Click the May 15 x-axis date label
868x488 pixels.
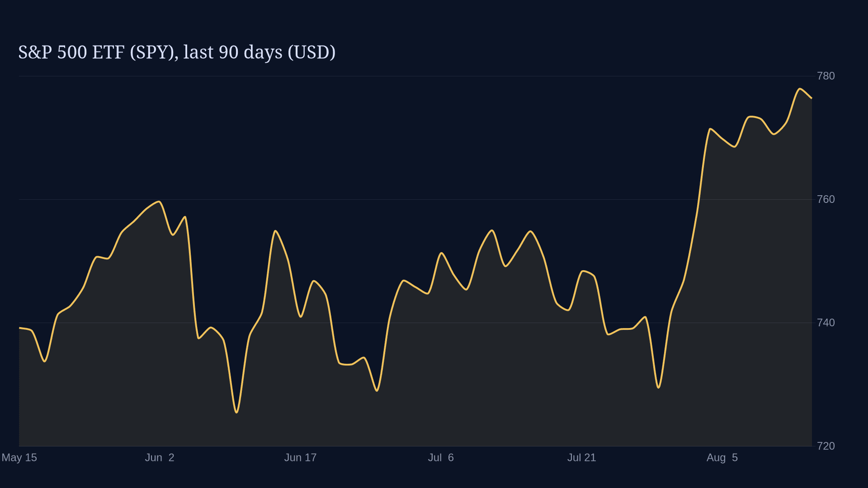coord(19,458)
